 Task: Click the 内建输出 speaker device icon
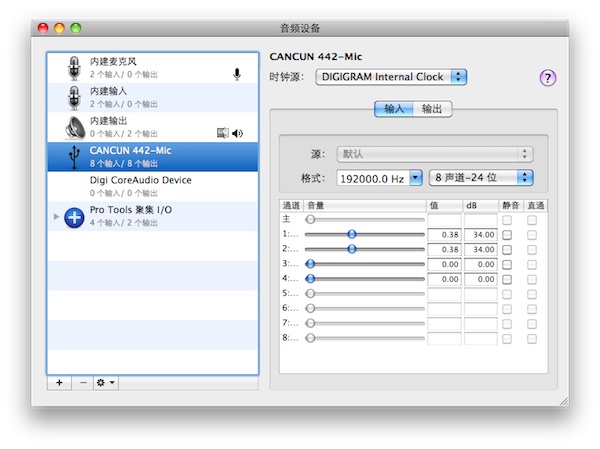point(73,126)
